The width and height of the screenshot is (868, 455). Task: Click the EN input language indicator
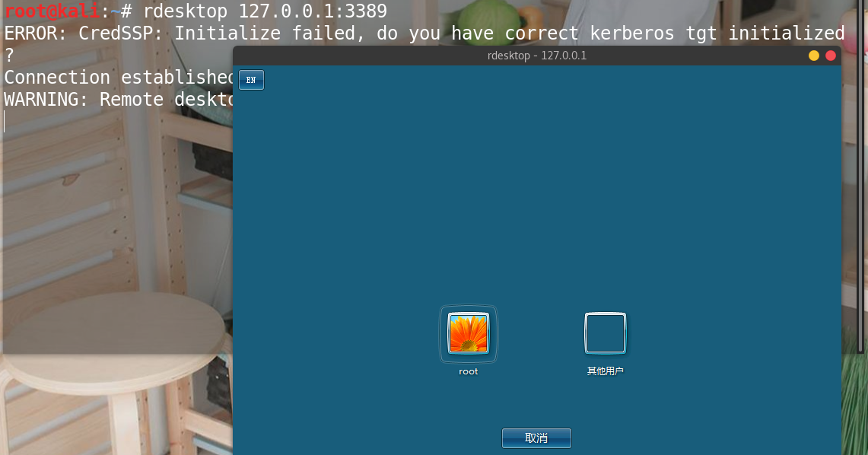251,80
